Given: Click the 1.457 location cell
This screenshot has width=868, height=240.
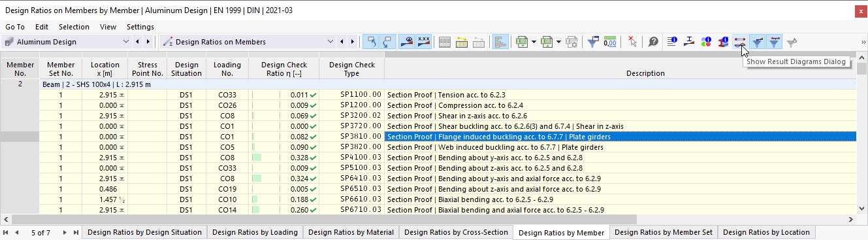Looking at the screenshot, I should pos(104,199).
